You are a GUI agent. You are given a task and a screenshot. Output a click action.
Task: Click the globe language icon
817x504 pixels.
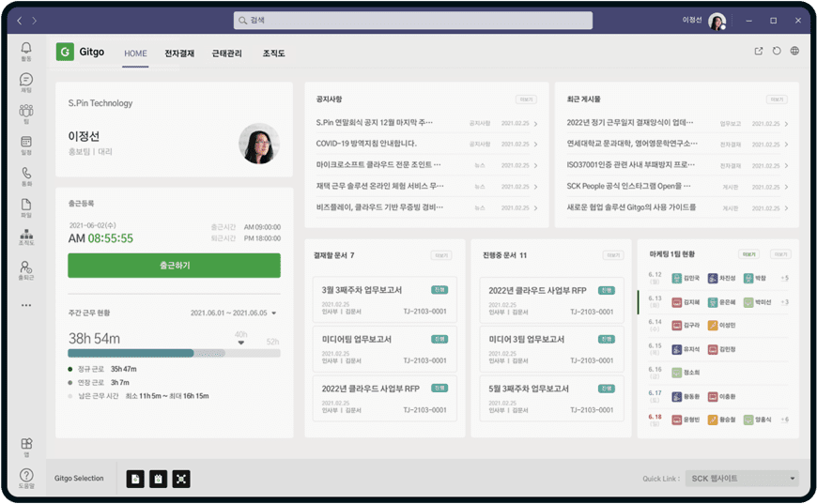794,52
